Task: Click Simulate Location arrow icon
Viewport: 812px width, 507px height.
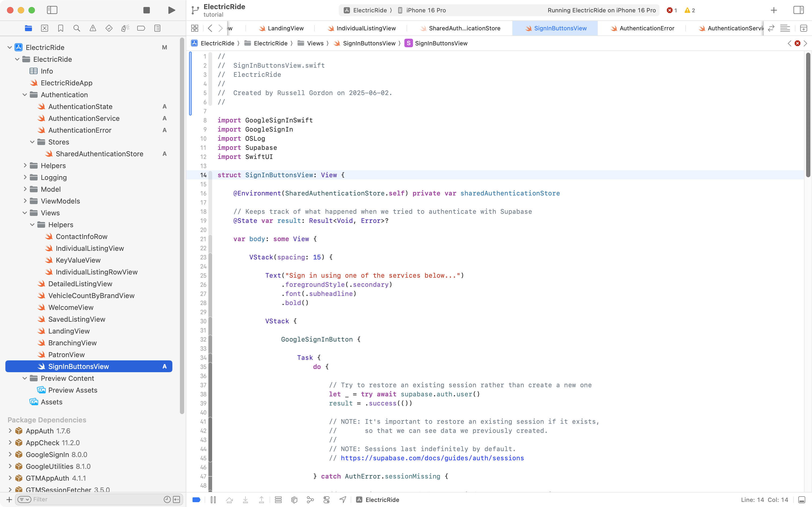Action: pos(343,500)
